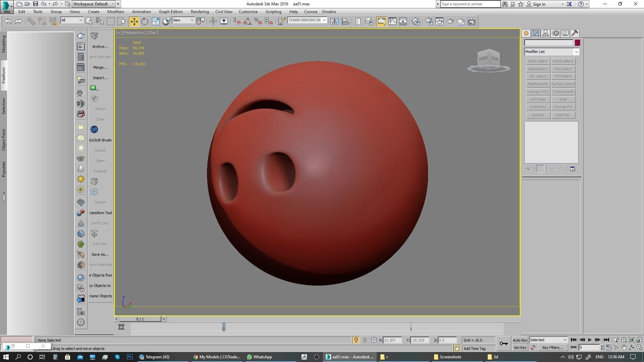Viewport: 644px width, 362px height.
Task: Toggle the Auto Key button
Action: coord(520,340)
